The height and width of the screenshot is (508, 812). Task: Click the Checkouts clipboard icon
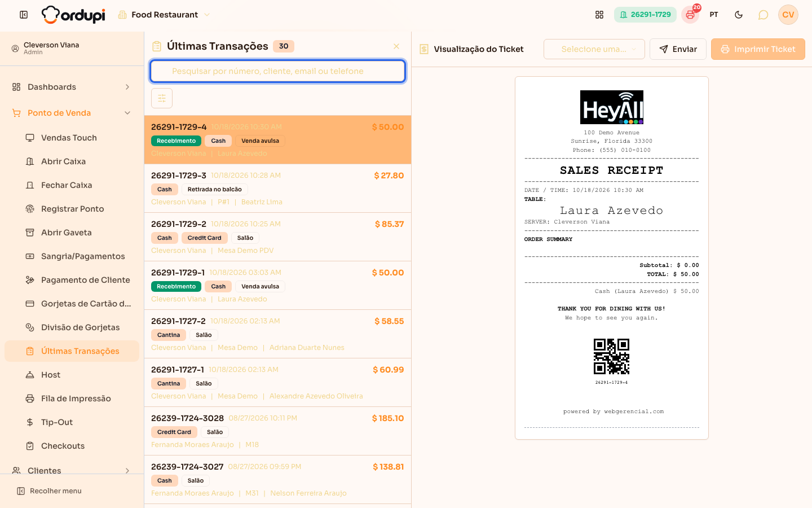point(30,446)
